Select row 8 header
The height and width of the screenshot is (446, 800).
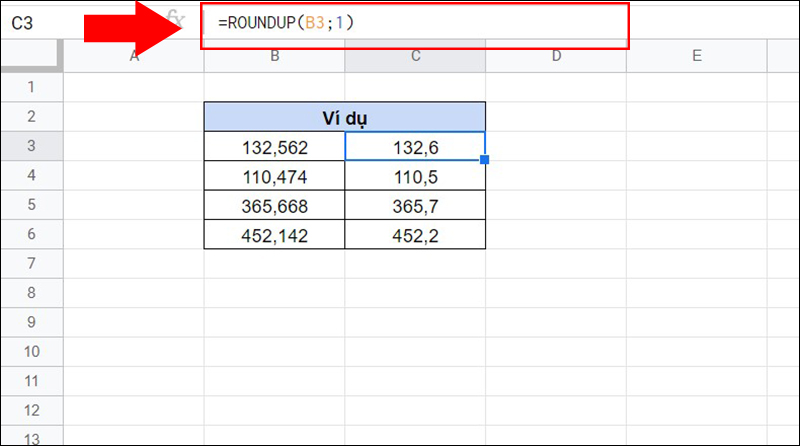(32, 293)
